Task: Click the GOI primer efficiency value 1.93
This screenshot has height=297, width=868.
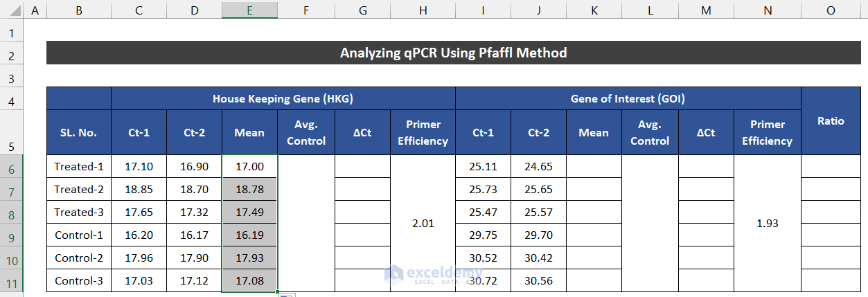Action: point(767,224)
